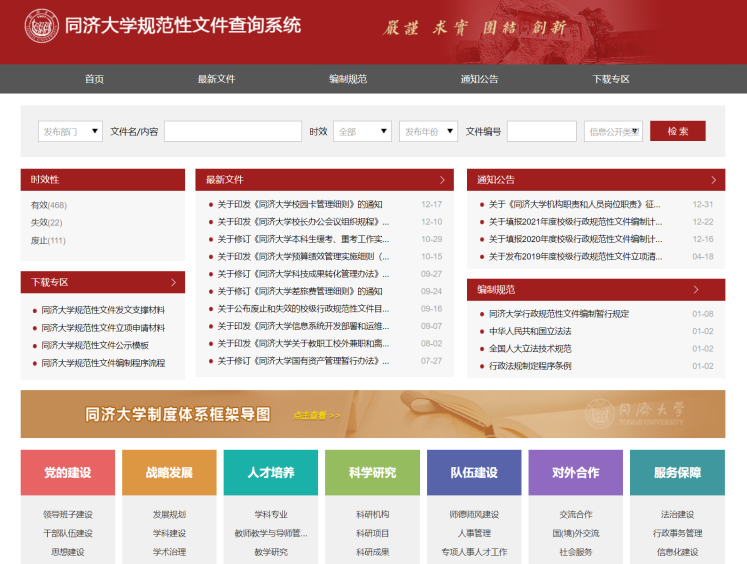Open 校园卡管理细则 notice dated 12-17
Viewport: 747px width, 564px height.
click(300, 204)
